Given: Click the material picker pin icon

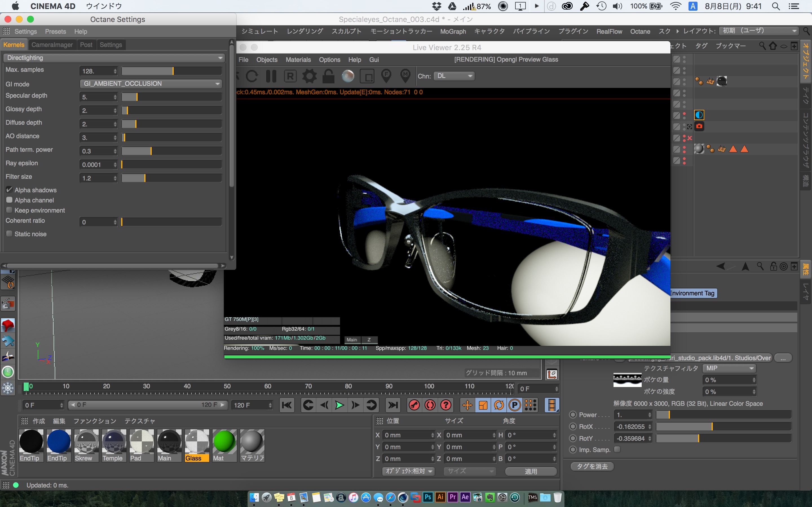Looking at the screenshot, I should 405,76.
